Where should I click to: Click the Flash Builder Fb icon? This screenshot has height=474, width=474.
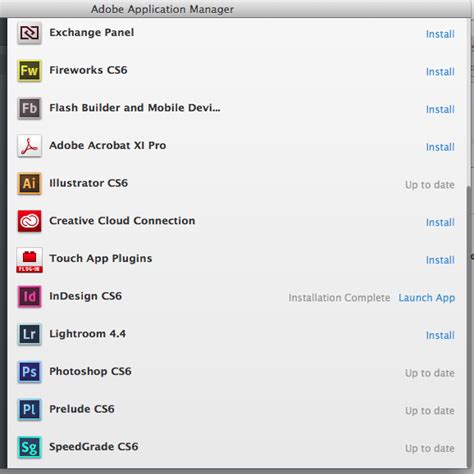pos(29,108)
